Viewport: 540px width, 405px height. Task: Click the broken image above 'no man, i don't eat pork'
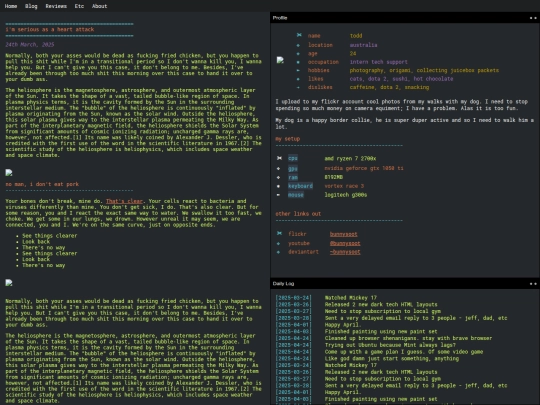pyautogui.click(x=9, y=172)
